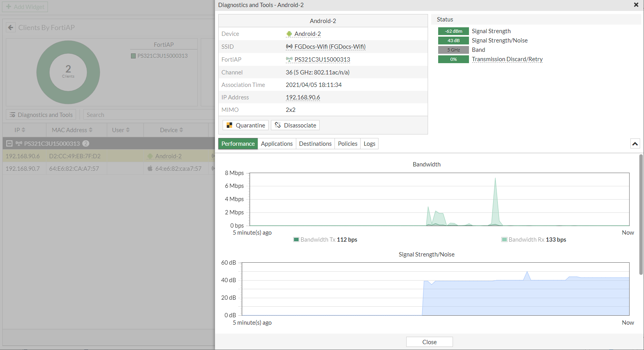
Task: Click the SSID broadcast icon beside FGDocs-Wifi
Action: (x=289, y=47)
